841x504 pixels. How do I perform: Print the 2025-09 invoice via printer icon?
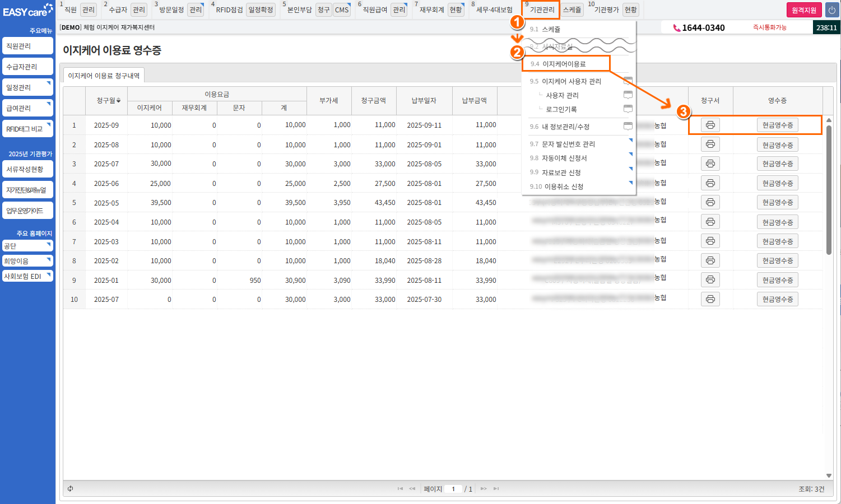[x=710, y=125]
